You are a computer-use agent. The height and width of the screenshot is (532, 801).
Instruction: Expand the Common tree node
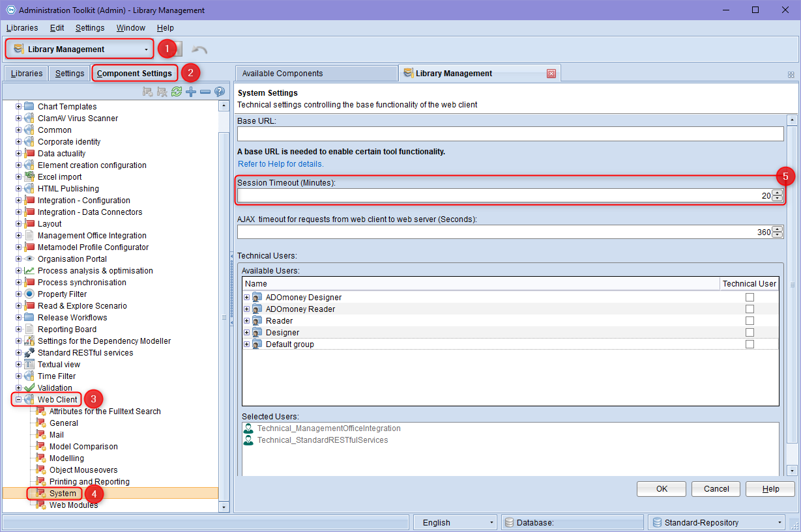coord(19,130)
